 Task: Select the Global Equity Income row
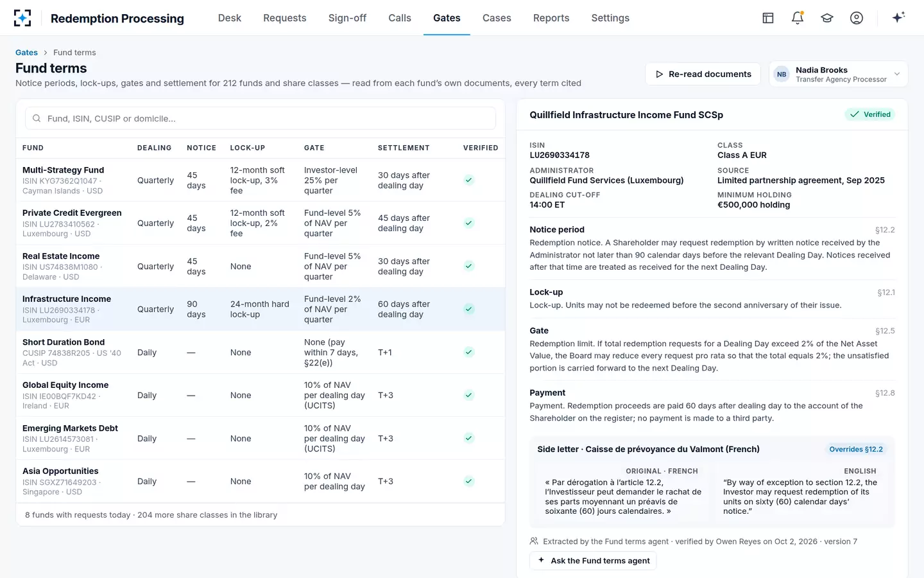[261, 395]
